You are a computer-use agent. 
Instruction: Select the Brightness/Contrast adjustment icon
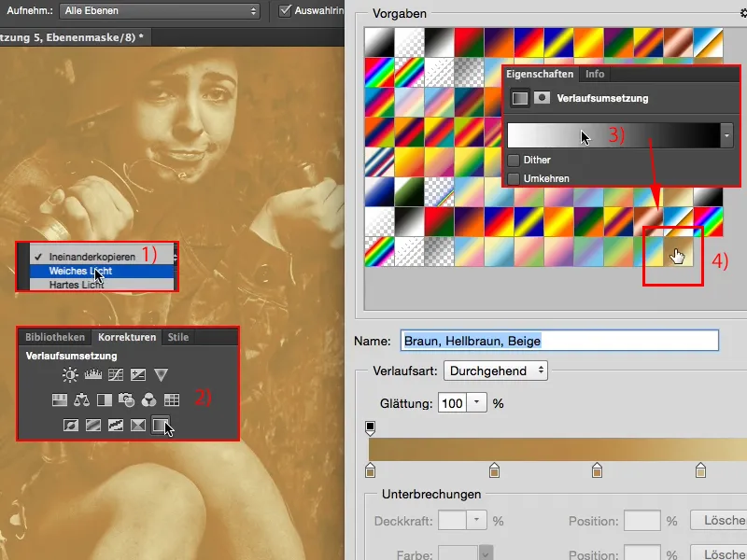tap(68, 374)
